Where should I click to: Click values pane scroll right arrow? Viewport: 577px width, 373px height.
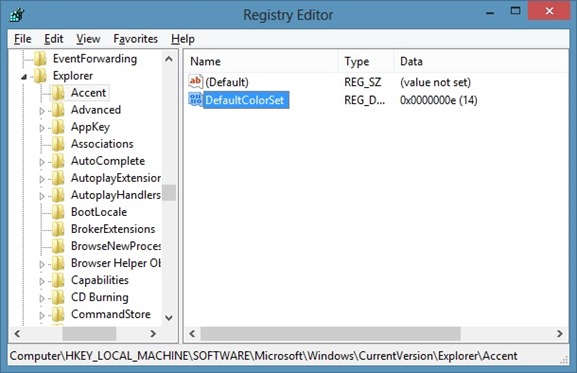click(560, 334)
